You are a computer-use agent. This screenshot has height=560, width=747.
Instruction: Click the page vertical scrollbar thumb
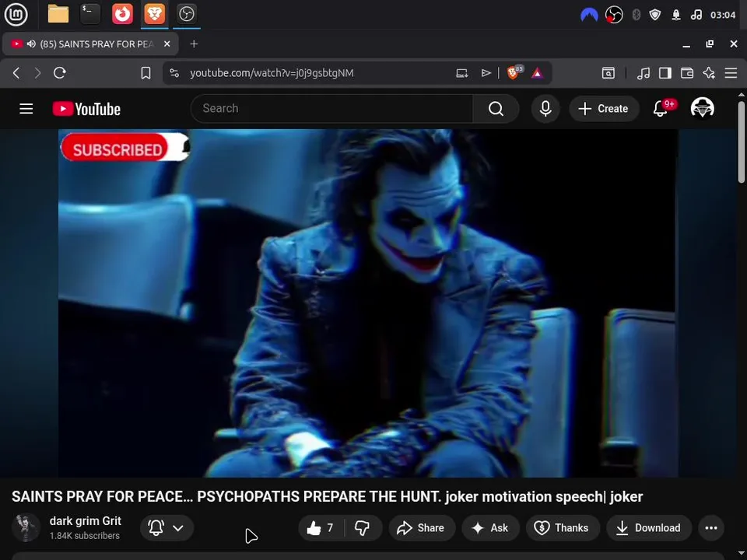(742, 142)
